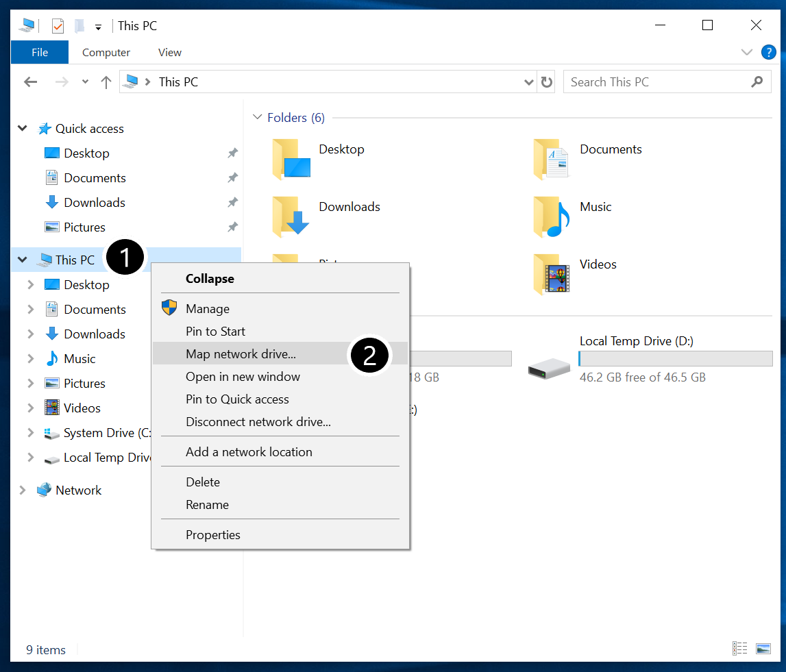The width and height of the screenshot is (786, 672).
Task: Select the Downloads folder icon in Folders
Action: (291, 216)
